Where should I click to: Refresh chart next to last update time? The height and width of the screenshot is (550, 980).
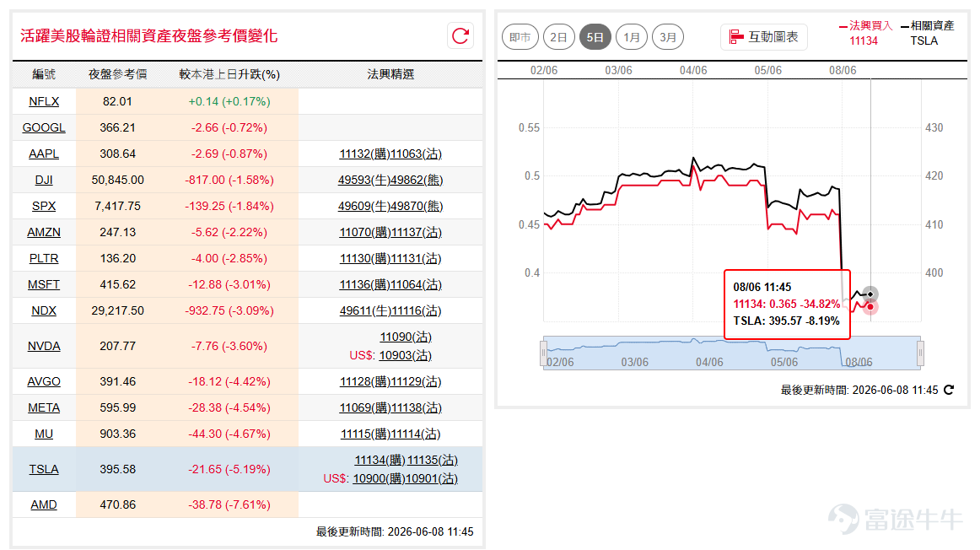(x=949, y=390)
